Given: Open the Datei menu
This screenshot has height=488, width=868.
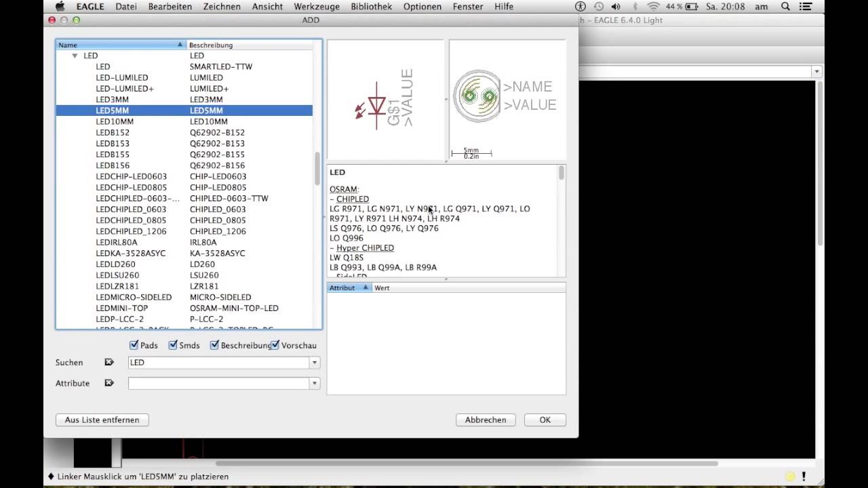Looking at the screenshot, I should click(126, 6).
